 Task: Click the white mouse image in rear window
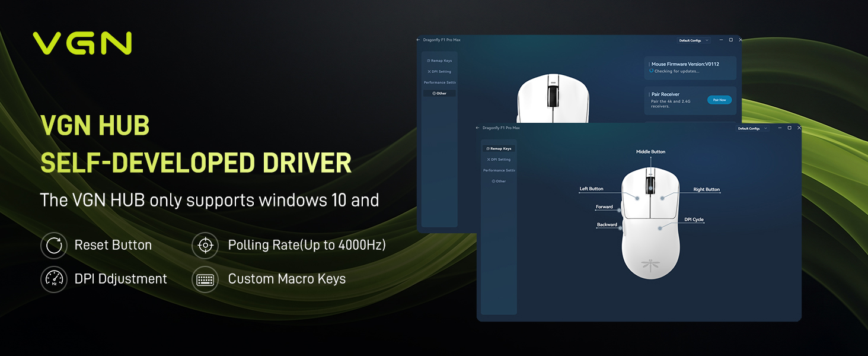(x=553, y=99)
